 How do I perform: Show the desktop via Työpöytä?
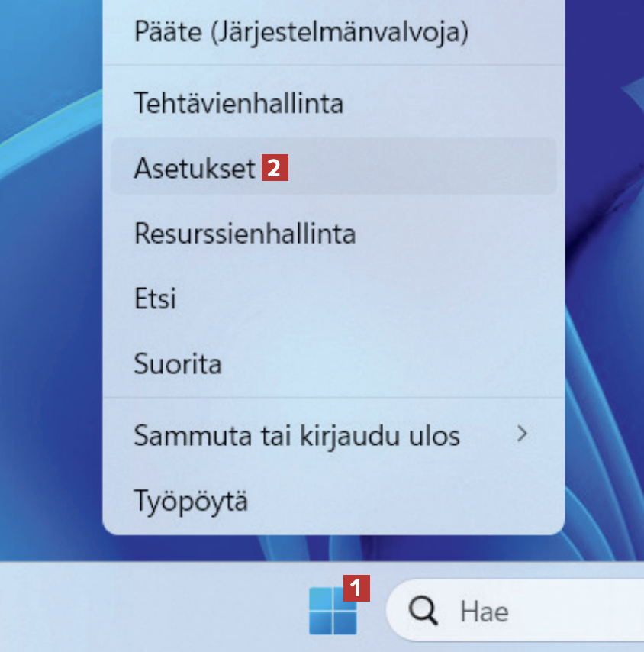tap(191, 501)
